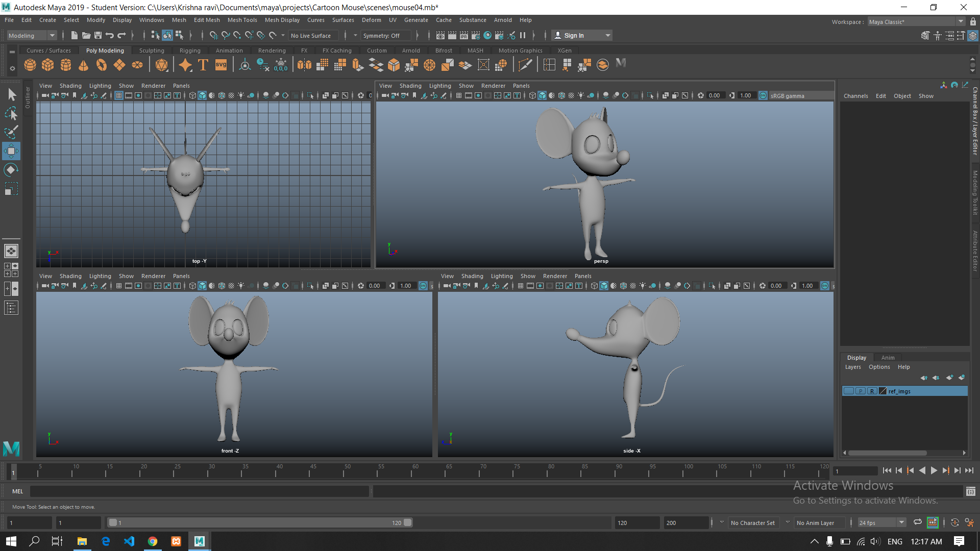Viewport: 980px width, 551px height.
Task: Click the Open Scene folder icon
Action: [86, 35]
